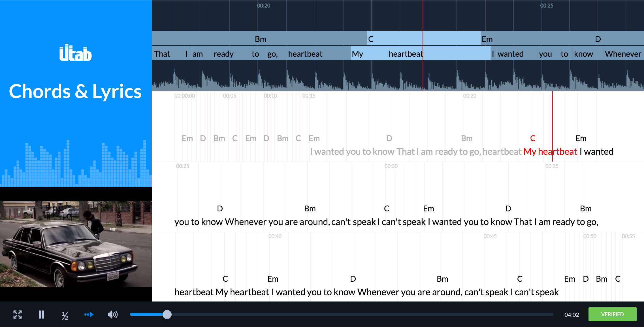Click the Utab logo
644x327 pixels.
click(x=75, y=53)
